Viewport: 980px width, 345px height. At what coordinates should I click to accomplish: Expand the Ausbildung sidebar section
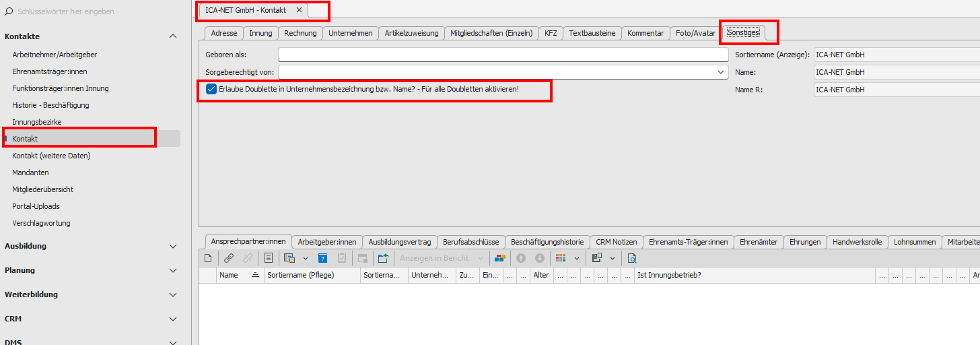coord(173,246)
